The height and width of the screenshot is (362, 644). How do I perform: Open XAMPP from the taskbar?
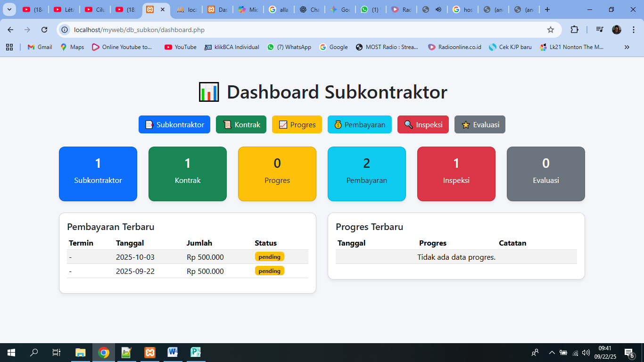150,352
